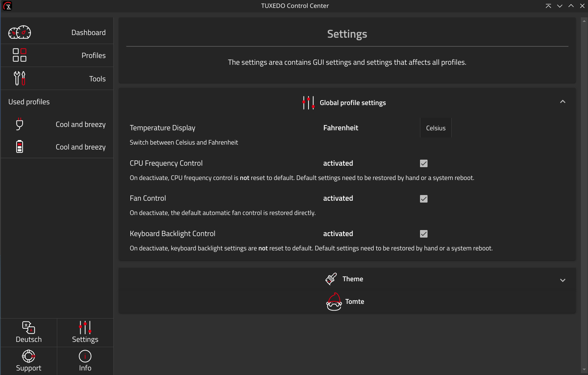Open the Info label in sidebar
This screenshot has height=375, width=588.
85,368
